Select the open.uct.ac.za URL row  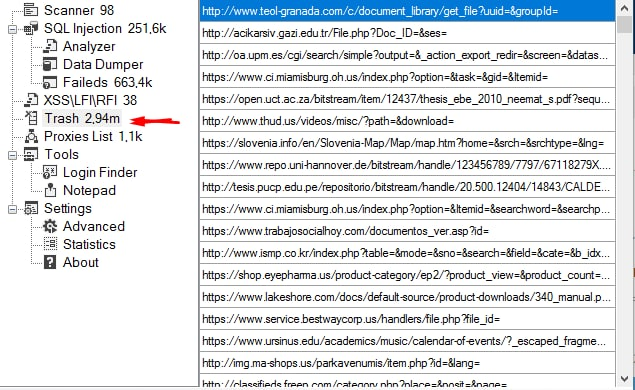pyautogui.click(x=407, y=99)
